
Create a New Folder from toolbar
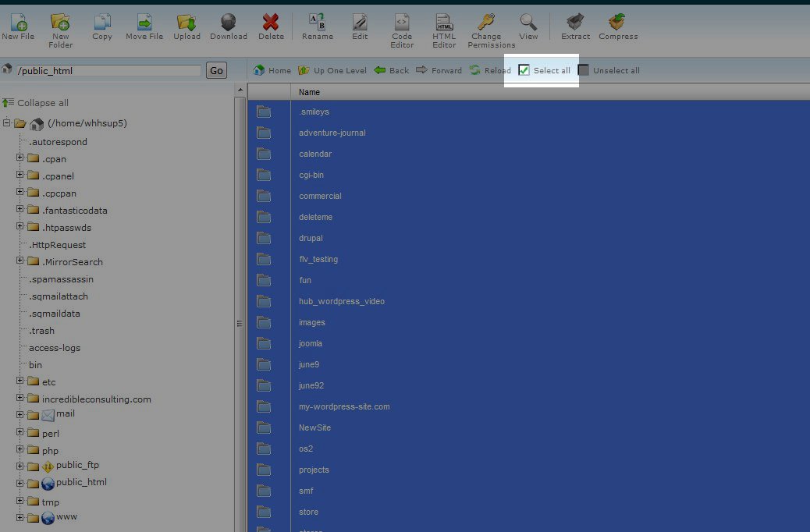click(60, 23)
